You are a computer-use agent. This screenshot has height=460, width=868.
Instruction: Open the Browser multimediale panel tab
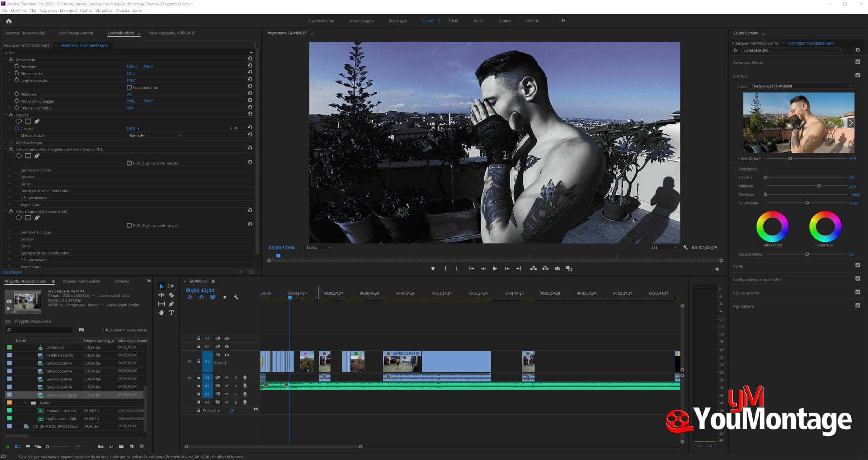pyautogui.click(x=81, y=281)
